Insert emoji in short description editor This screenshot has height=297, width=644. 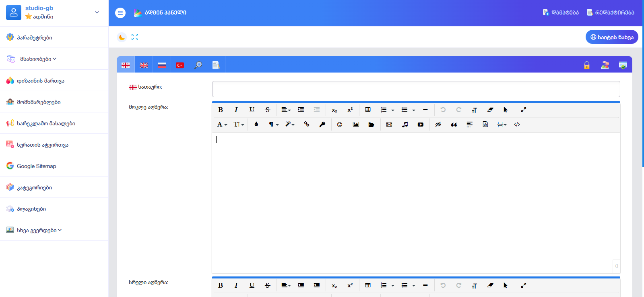coord(340,125)
